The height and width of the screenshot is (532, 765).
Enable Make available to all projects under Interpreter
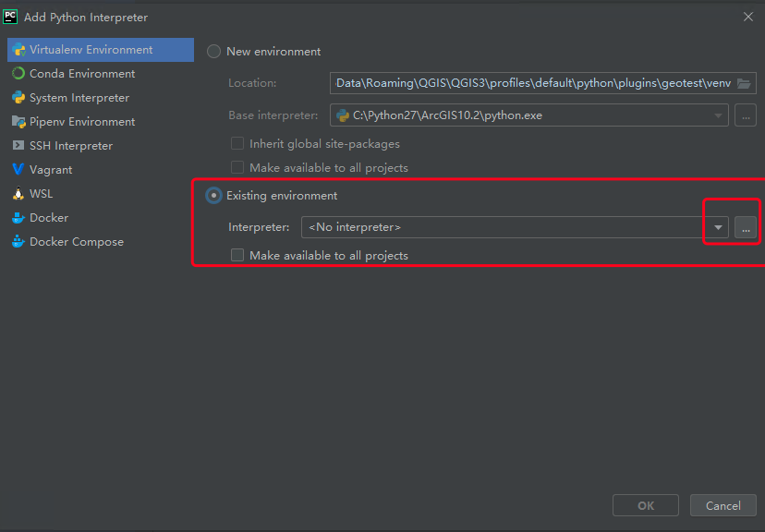[x=237, y=255]
